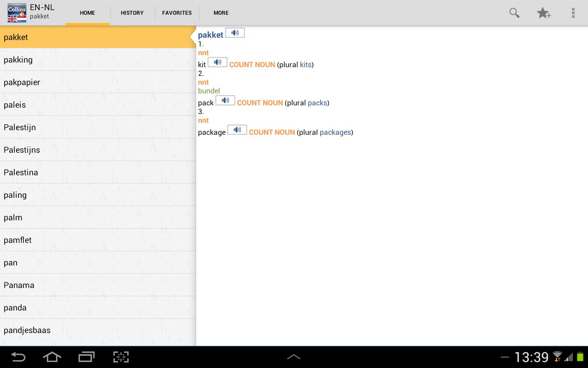Tap the EN-NL title in header

[x=42, y=7]
